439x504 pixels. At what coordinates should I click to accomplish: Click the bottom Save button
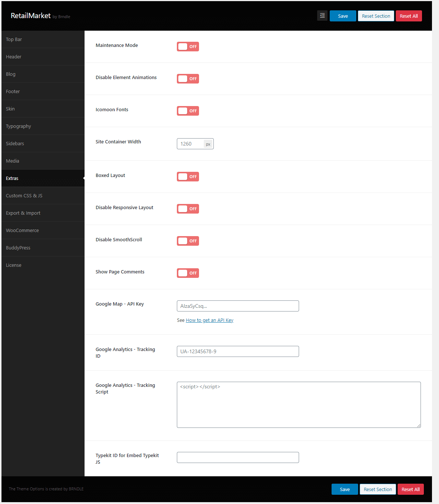(345, 489)
